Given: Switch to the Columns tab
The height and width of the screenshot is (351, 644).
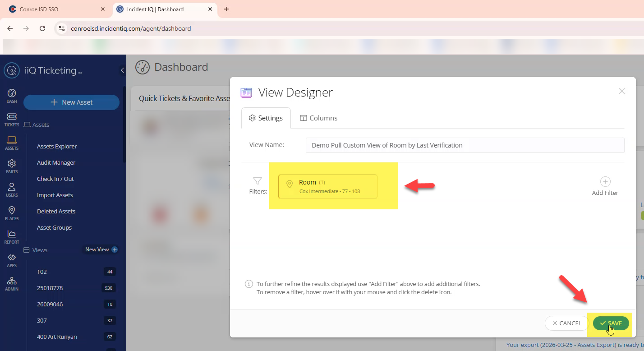Looking at the screenshot, I should coord(318,118).
